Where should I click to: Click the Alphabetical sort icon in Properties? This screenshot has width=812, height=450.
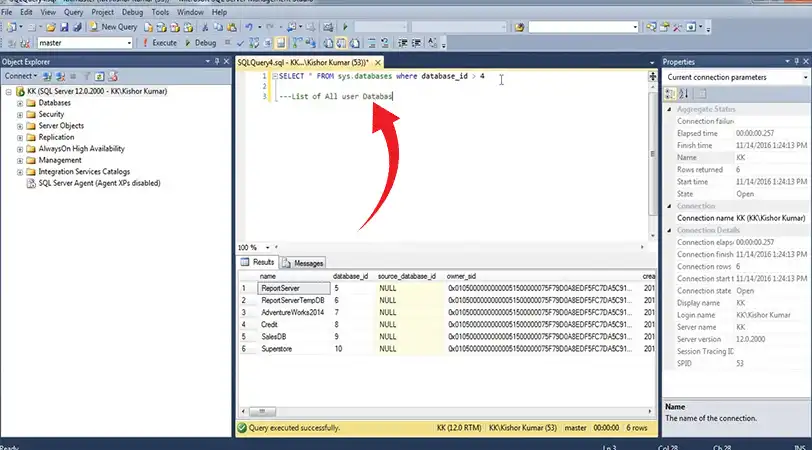tap(684, 94)
